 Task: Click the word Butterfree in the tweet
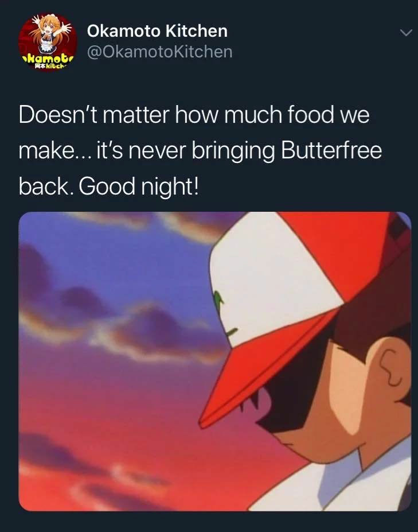[331, 150]
